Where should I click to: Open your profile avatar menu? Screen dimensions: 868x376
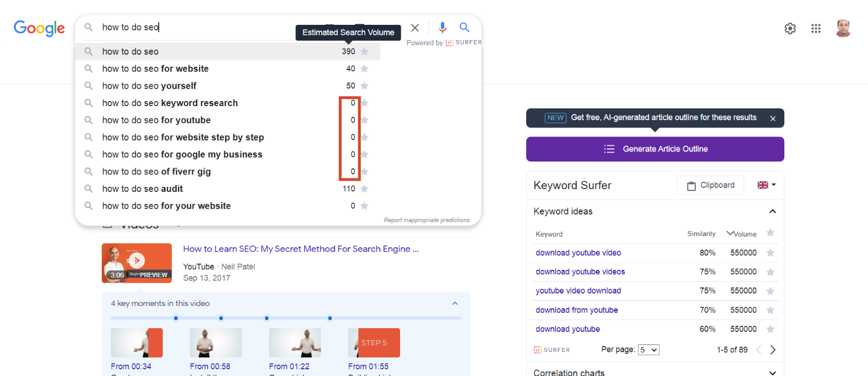pyautogui.click(x=843, y=28)
